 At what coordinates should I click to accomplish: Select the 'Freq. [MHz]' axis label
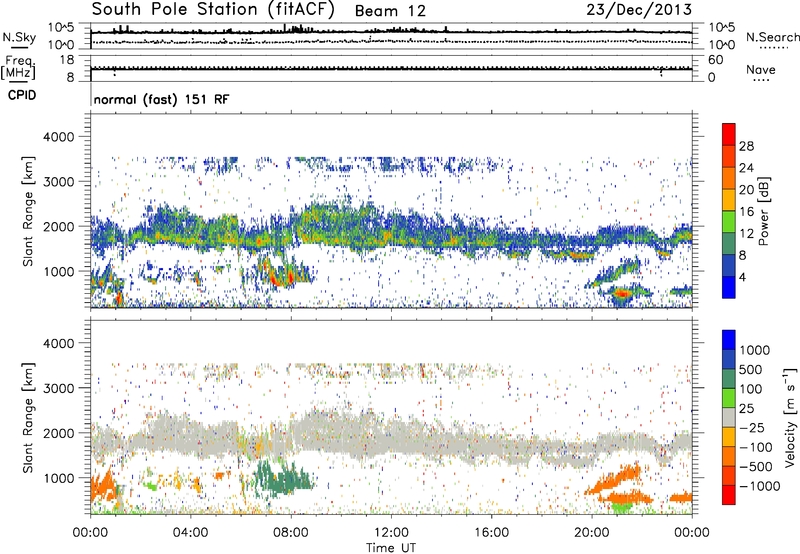18,68
